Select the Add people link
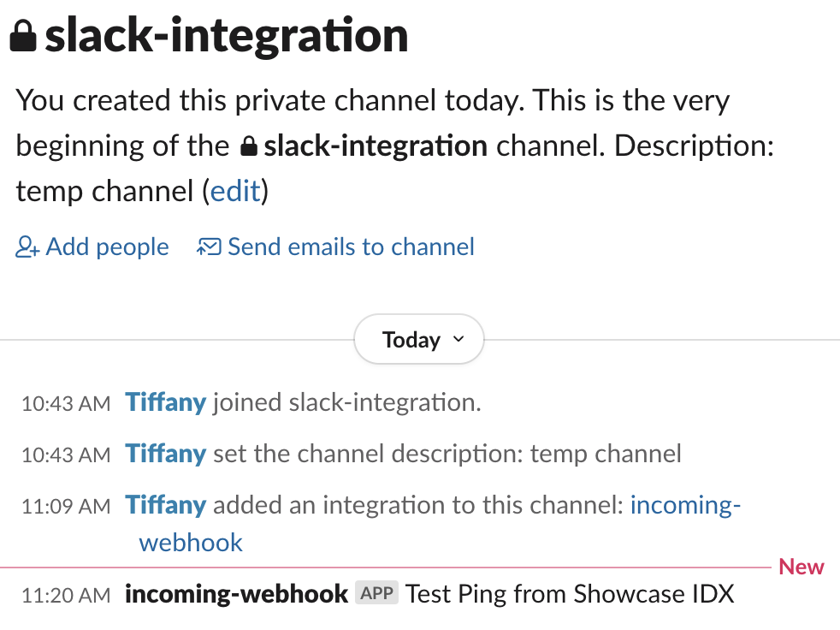The width and height of the screenshot is (840, 630). [92, 247]
